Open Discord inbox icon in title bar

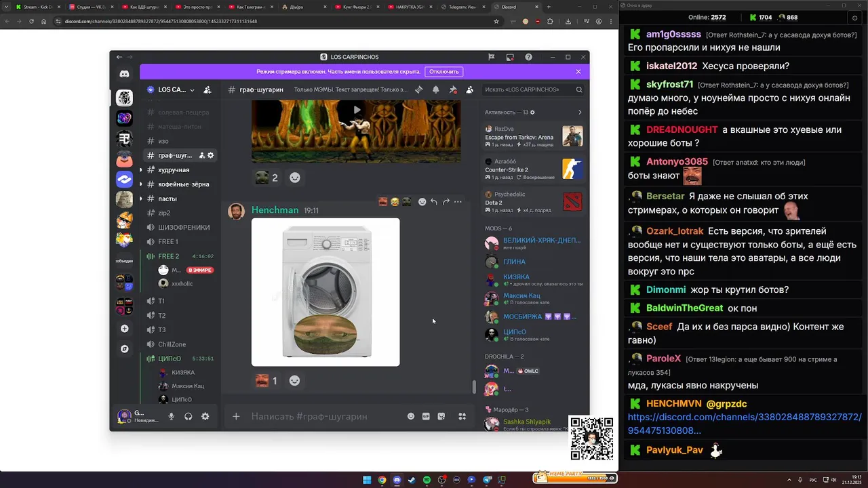[510, 57]
